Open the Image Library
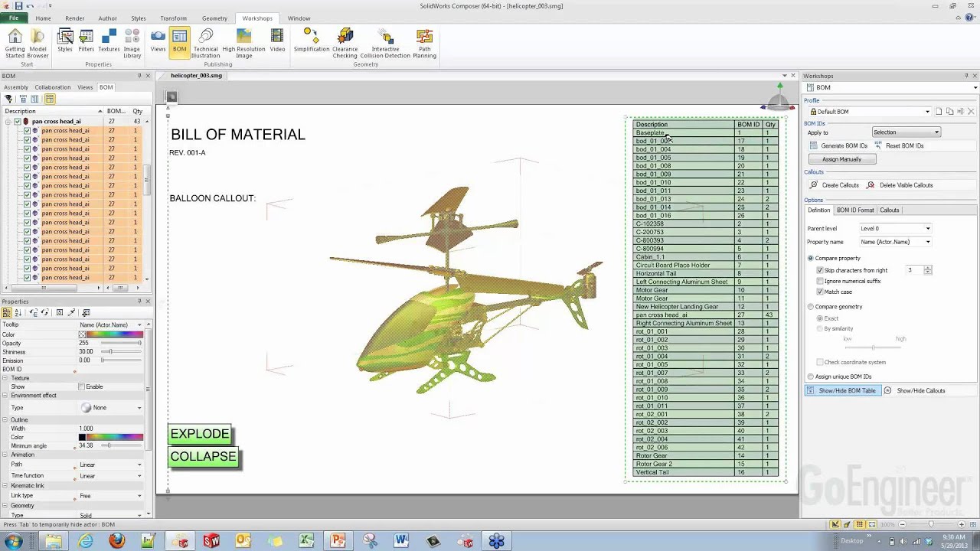Viewport: 980px width, 551px height. [x=132, y=44]
